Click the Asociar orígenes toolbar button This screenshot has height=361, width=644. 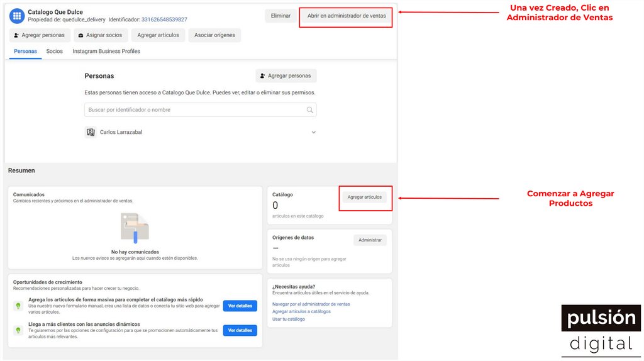coord(214,35)
